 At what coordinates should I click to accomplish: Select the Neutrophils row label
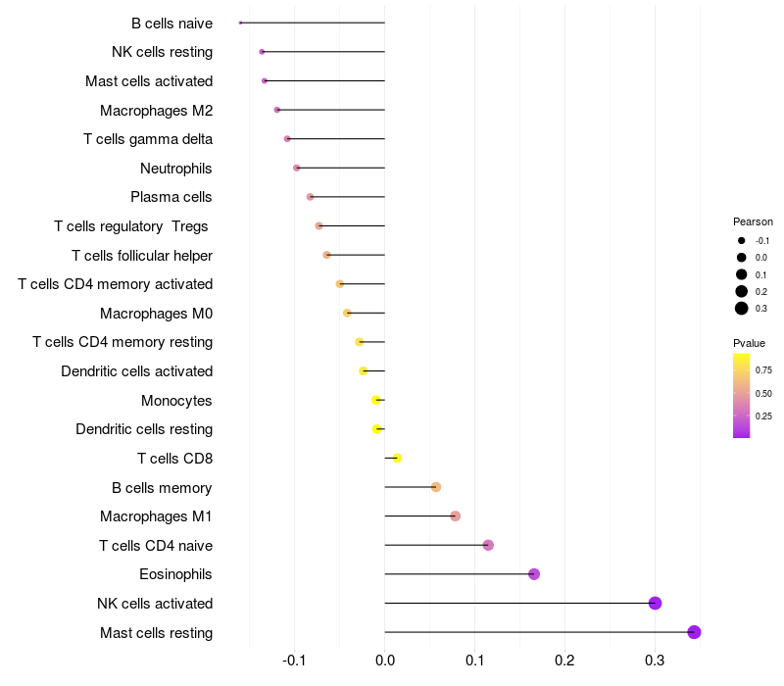tap(175, 169)
